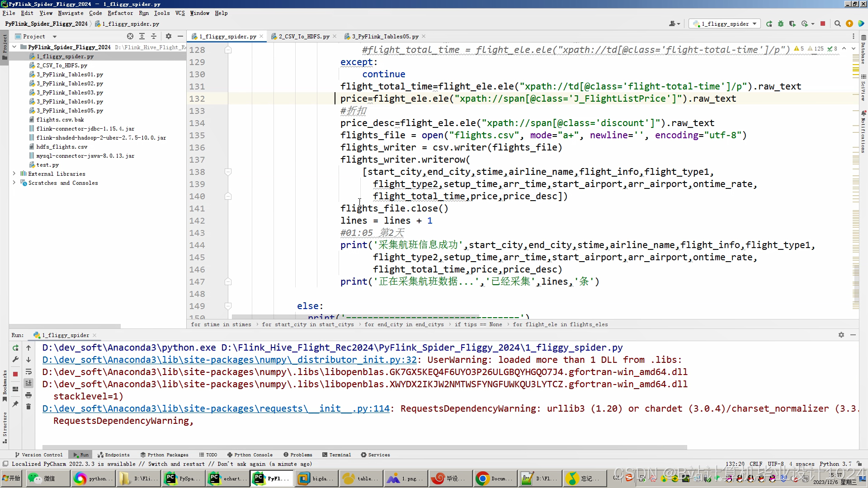The image size is (868, 488).
Task: Switch to 2_CSV_To_HDFS.py editor tab
Action: pos(303,36)
